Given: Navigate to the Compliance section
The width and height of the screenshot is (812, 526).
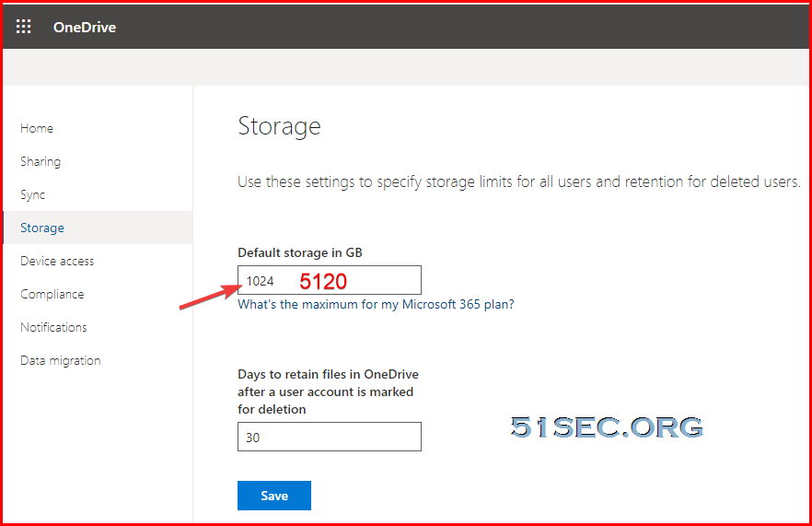Looking at the screenshot, I should point(52,294).
